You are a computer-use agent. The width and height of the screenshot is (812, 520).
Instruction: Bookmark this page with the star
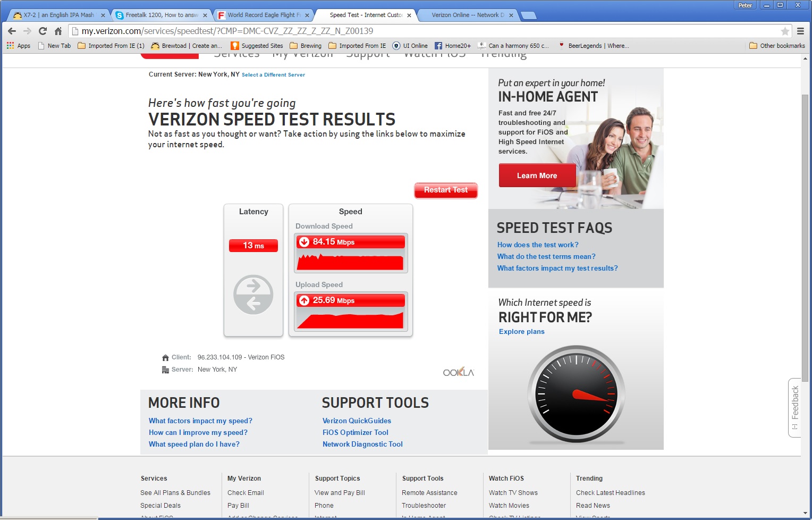[785, 31]
